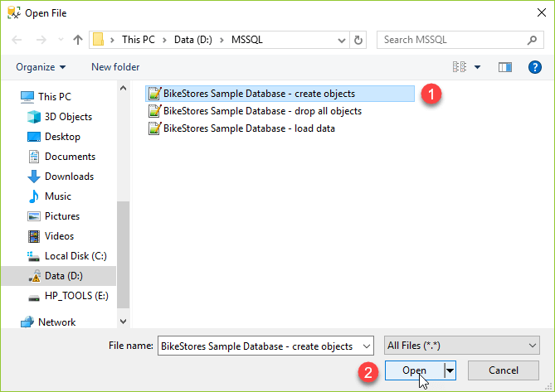Click the change view icon

click(459, 67)
